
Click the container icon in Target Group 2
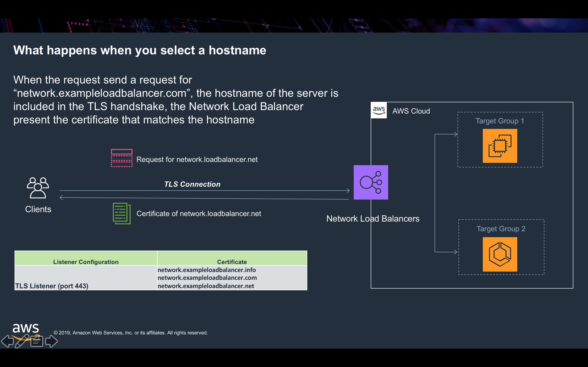(x=500, y=254)
